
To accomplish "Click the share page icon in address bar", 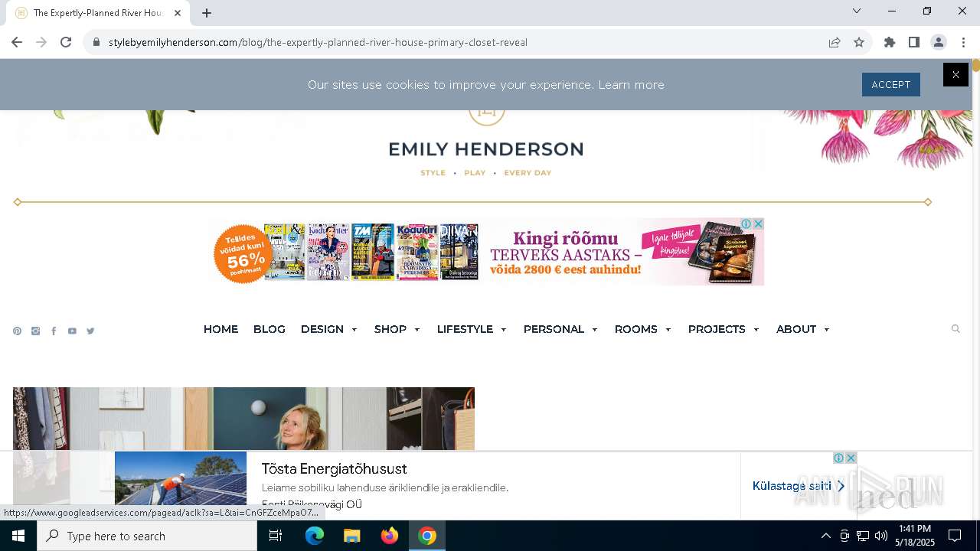I will click(x=835, y=42).
